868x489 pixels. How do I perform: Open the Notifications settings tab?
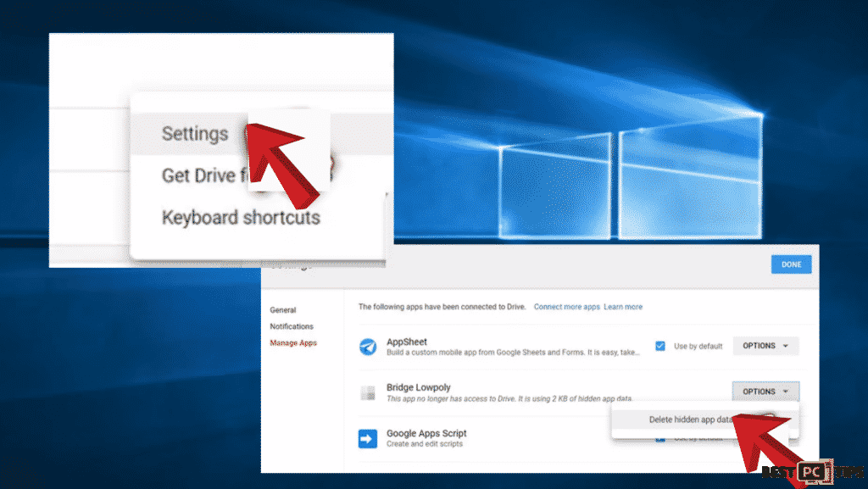pos(292,326)
